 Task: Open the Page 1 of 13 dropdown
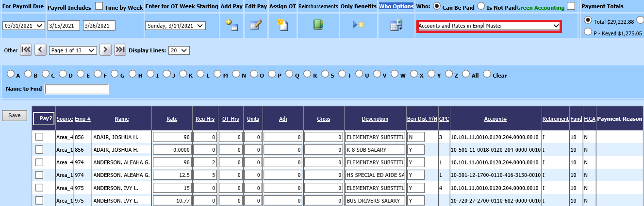point(73,50)
